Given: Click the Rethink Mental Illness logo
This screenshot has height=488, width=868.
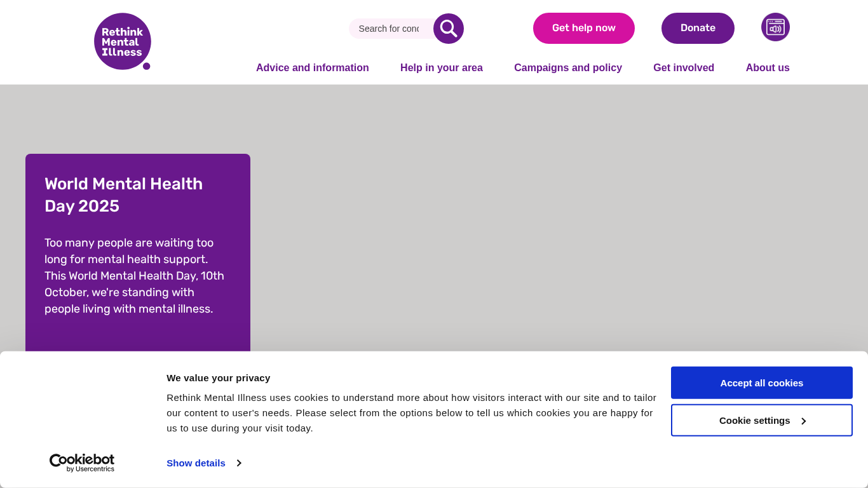Looking at the screenshot, I should 122,41.
